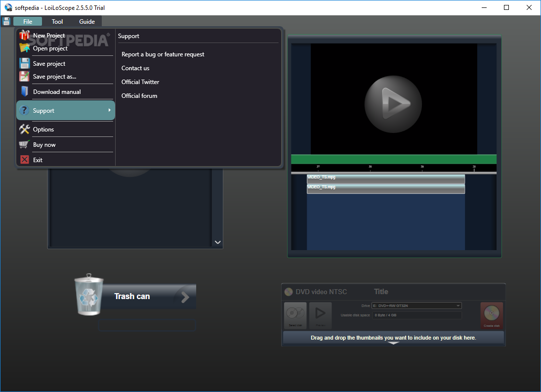
Task: Click the Support question mark icon
Action: point(24,110)
